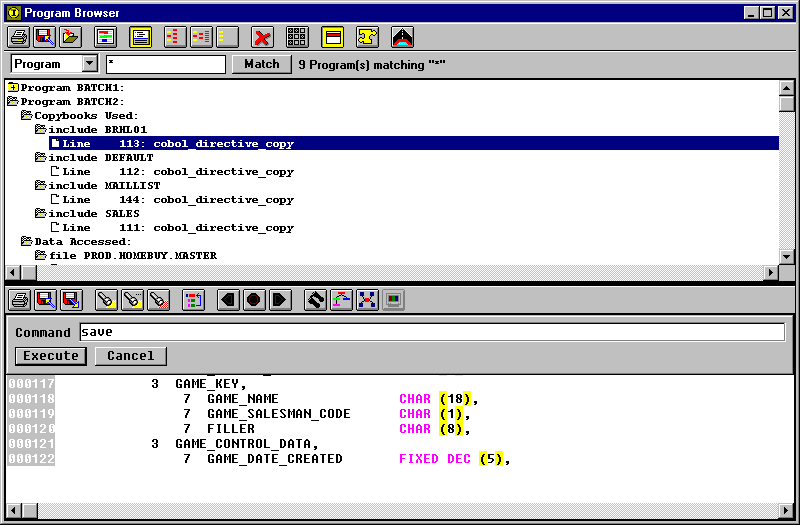Click the first flashlight find icon
The width and height of the screenshot is (800, 525).
[x=107, y=300]
